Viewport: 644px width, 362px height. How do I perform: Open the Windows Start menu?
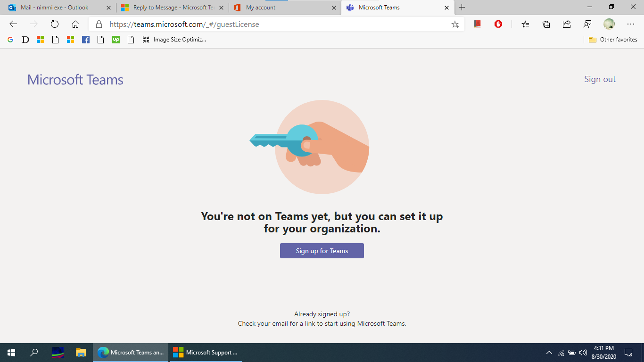(11, 353)
